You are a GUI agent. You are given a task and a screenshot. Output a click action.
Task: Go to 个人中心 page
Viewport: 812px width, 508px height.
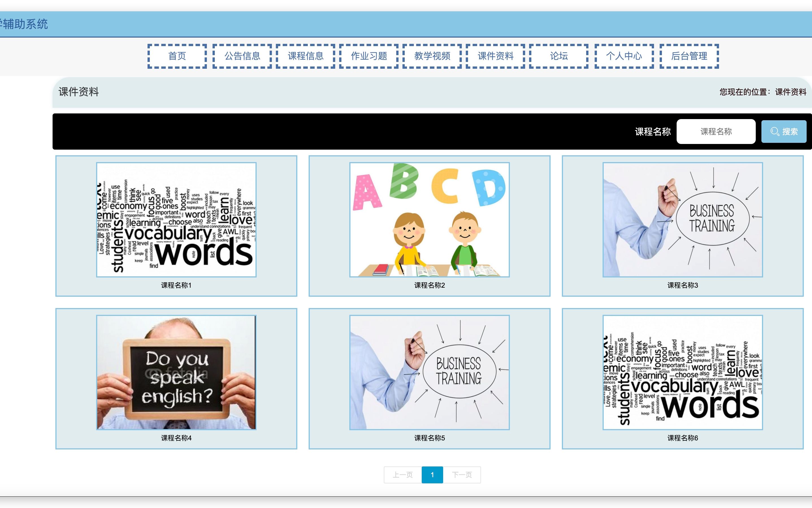click(624, 56)
